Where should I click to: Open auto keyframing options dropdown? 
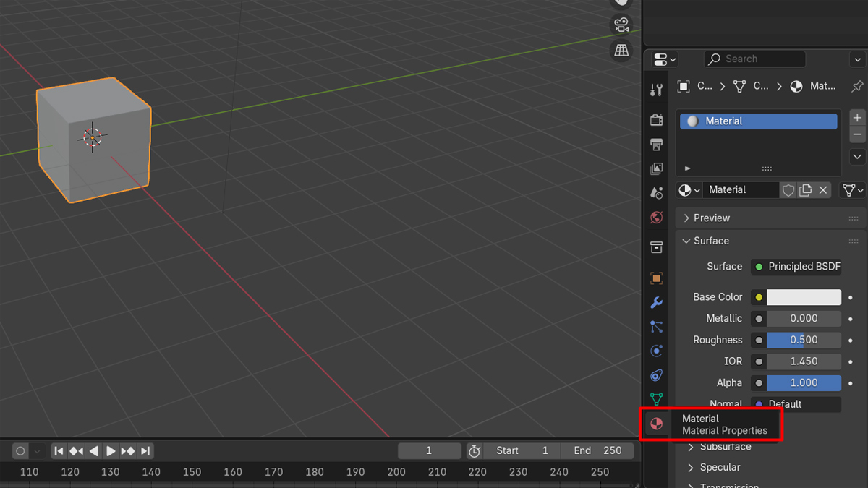[x=37, y=451]
